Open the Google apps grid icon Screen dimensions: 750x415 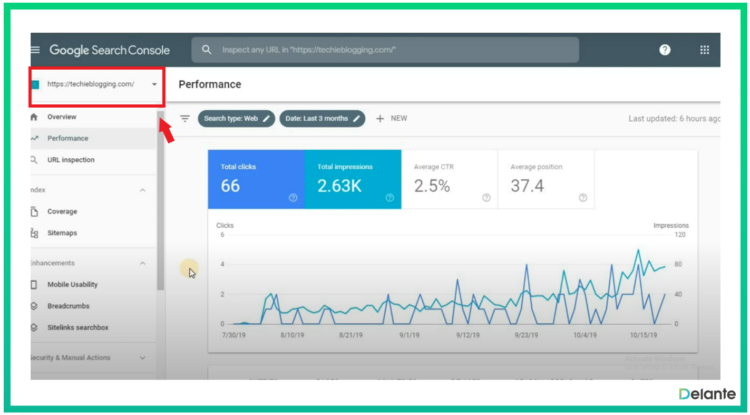pyautogui.click(x=704, y=50)
